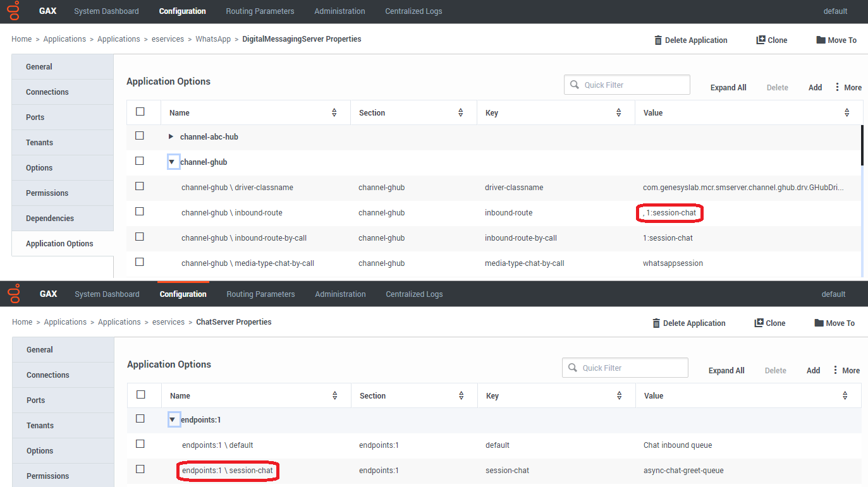Expand the channel-abc-hub section

(x=171, y=136)
